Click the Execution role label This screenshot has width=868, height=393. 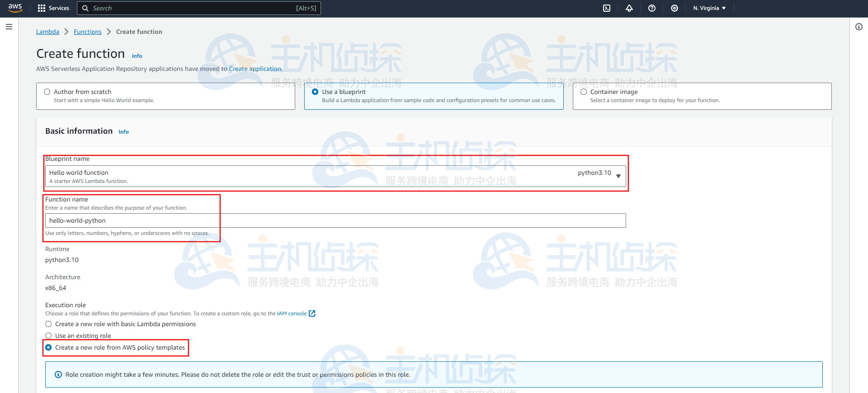(66, 305)
